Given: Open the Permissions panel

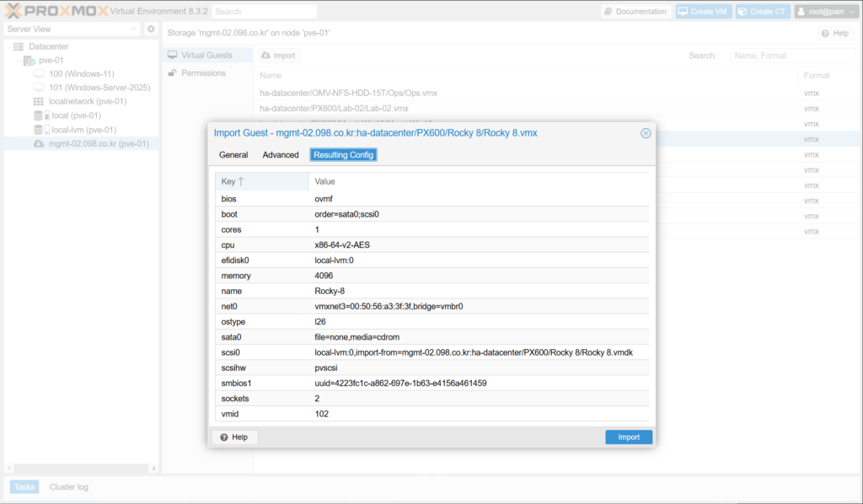Looking at the screenshot, I should tap(203, 73).
